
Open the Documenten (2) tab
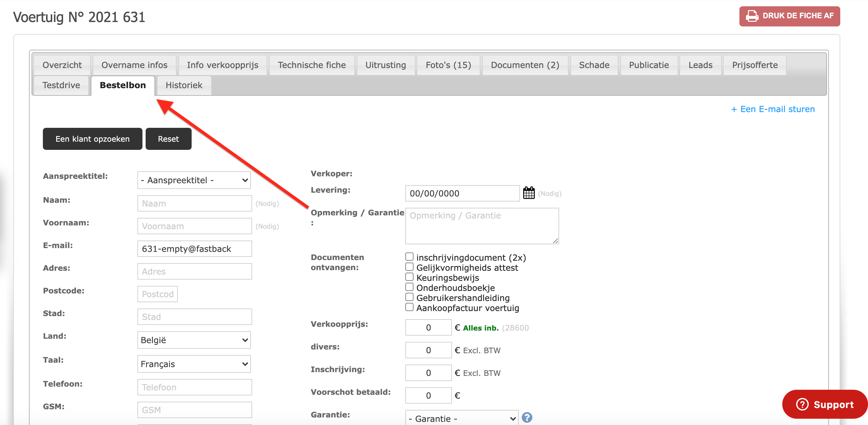click(x=525, y=65)
